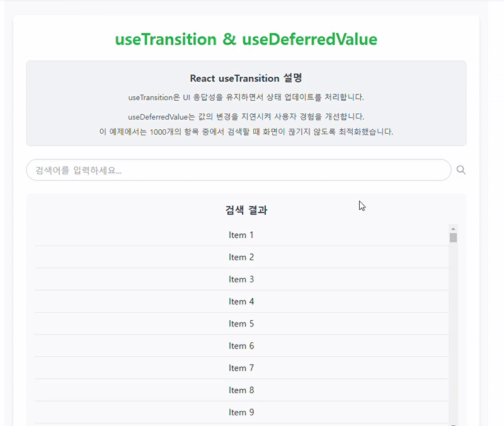Click the useTransition & useDeferredValue page title
The height and width of the screenshot is (426, 504).
[246, 39]
